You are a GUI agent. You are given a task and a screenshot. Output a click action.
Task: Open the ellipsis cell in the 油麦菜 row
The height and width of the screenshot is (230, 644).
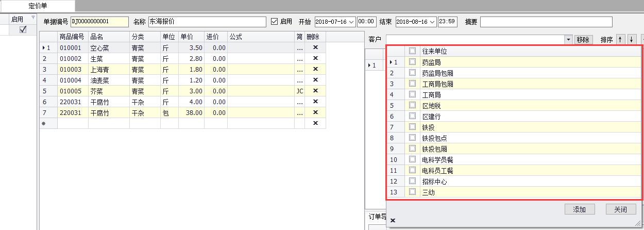[299, 80]
